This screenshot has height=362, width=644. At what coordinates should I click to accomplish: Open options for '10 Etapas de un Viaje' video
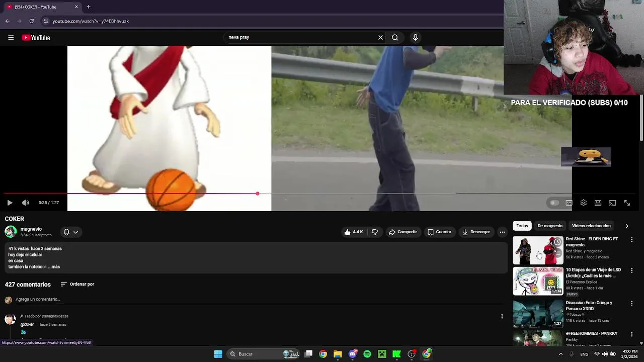(631, 270)
